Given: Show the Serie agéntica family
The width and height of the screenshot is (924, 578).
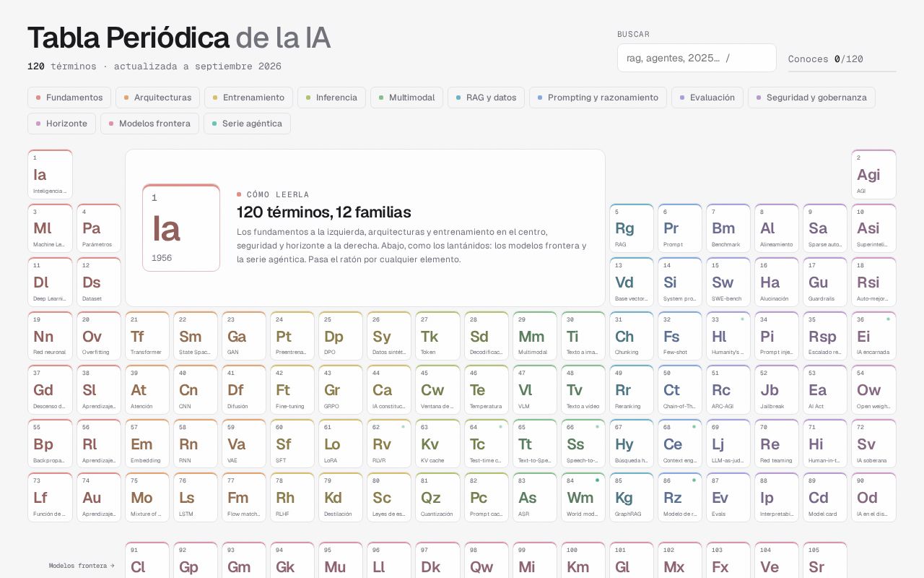Looking at the screenshot, I should coord(247,124).
